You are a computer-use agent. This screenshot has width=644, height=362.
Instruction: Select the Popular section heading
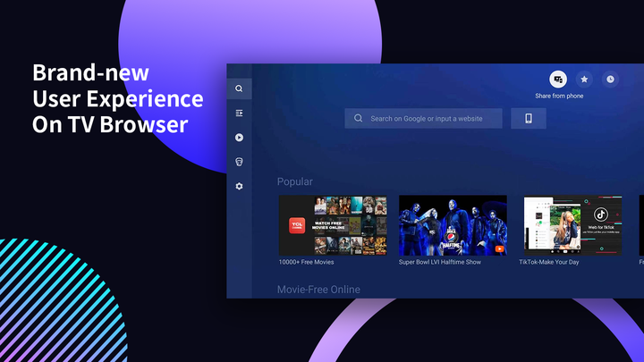click(x=295, y=181)
